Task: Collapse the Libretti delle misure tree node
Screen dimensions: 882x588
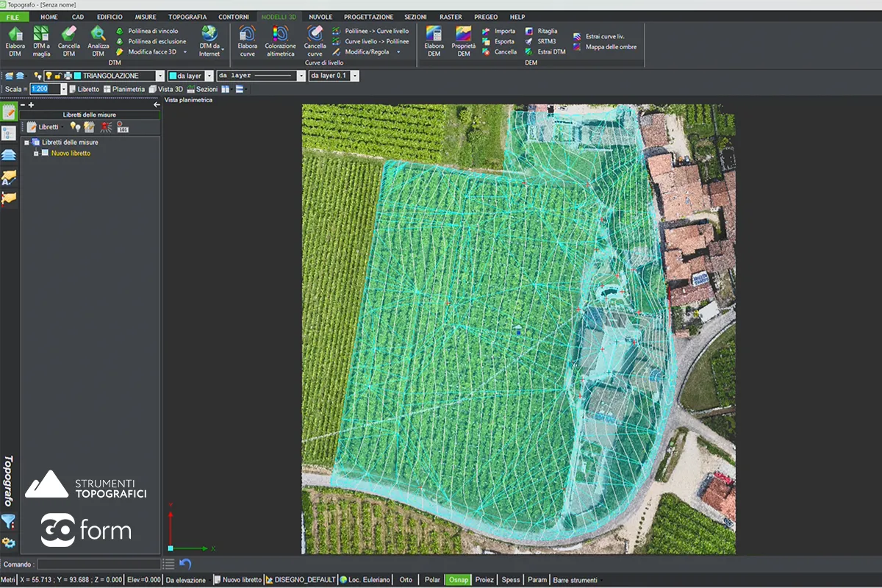Action: (x=27, y=143)
